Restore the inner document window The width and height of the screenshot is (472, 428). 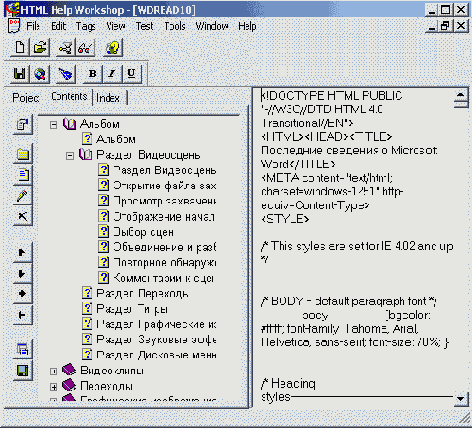(x=445, y=26)
